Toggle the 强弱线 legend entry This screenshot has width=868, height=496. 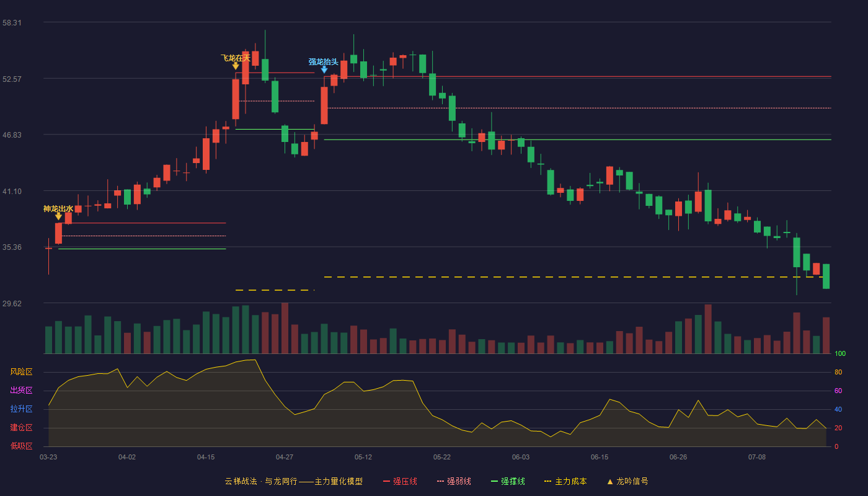point(454,481)
